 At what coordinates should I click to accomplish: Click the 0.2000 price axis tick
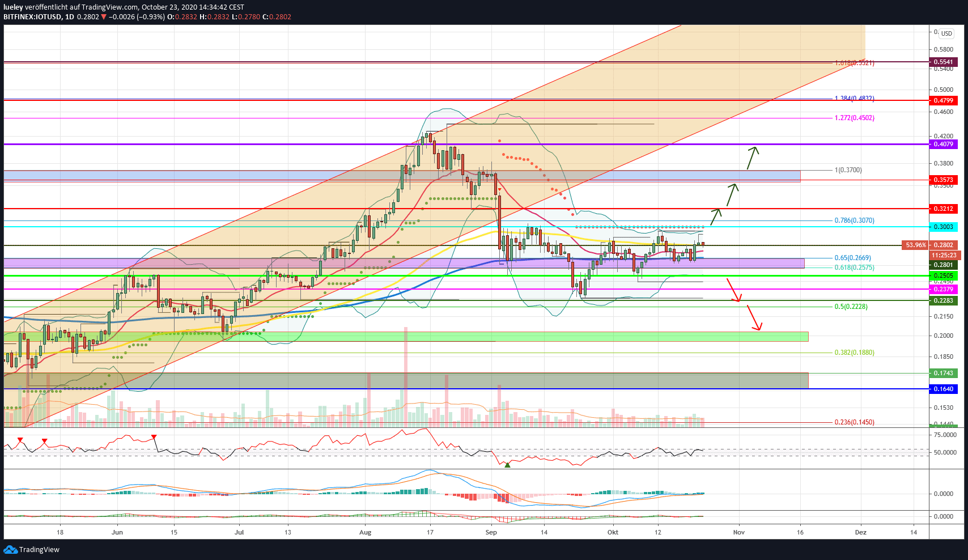943,336
